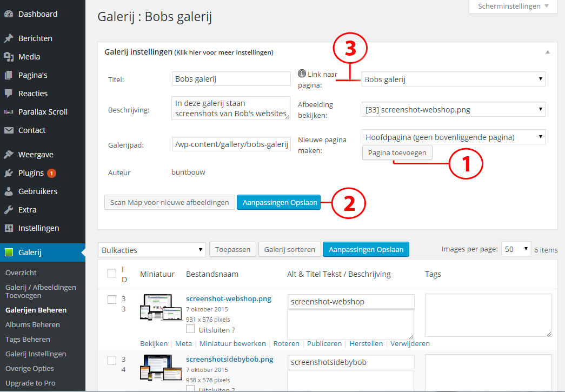Click the Berichten pushpin icon
The height and width of the screenshot is (392, 565).
click(x=9, y=38)
